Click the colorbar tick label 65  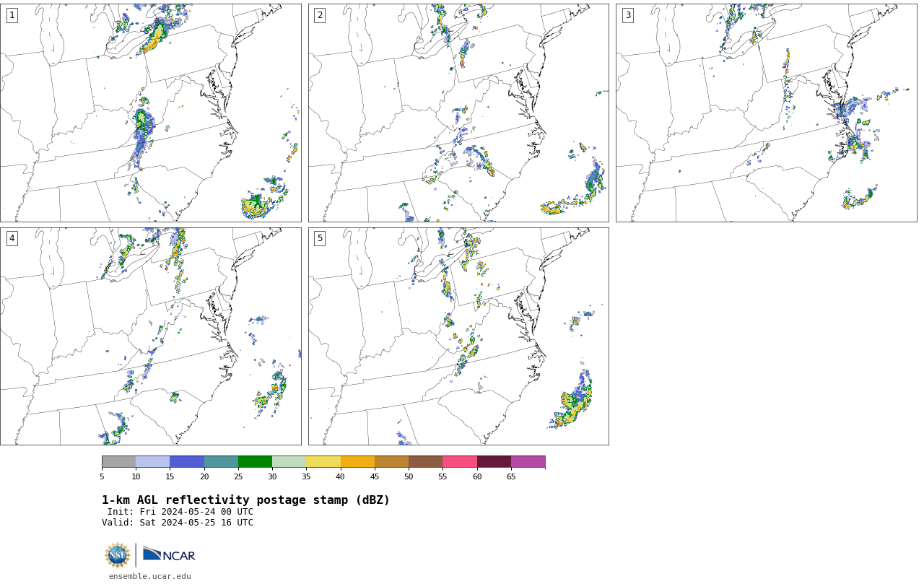511,476
